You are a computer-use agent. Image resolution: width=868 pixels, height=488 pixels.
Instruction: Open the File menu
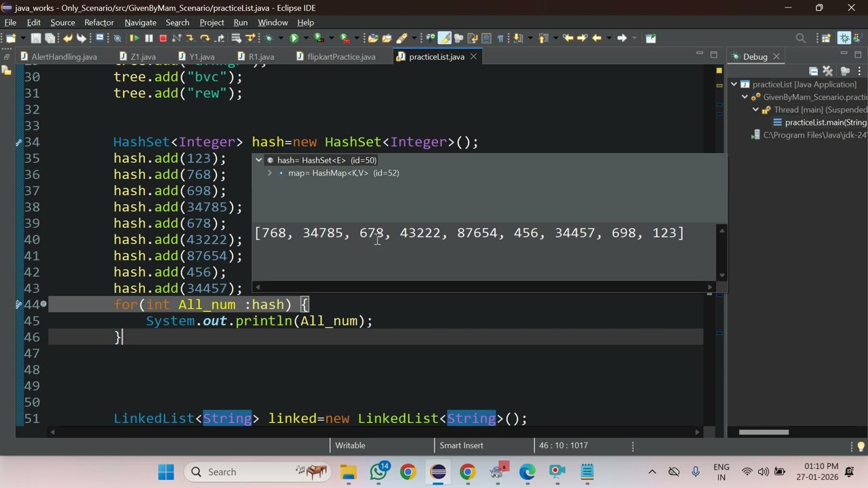click(10, 22)
